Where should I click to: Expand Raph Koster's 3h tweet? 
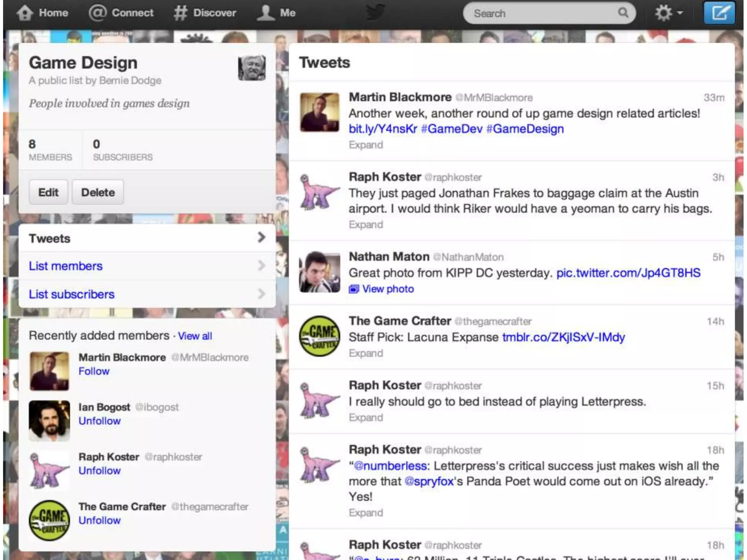point(366,224)
